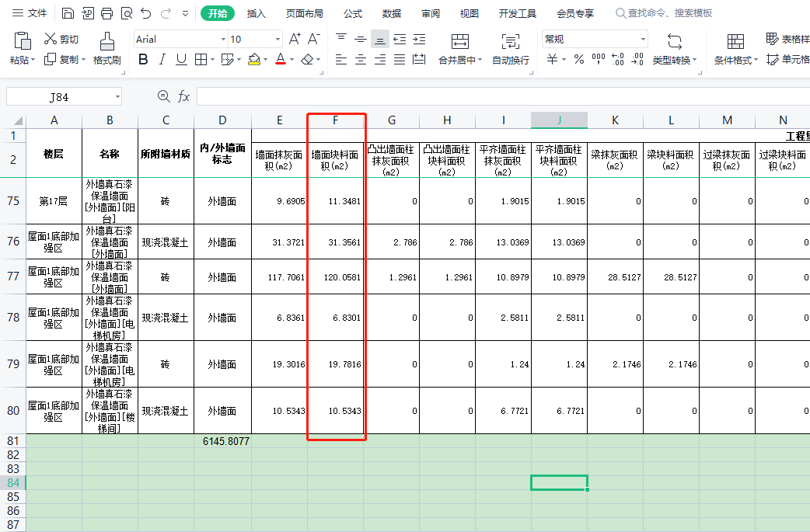The image size is (810, 532).
Task: Apply fill color bucket
Action: tap(253, 60)
